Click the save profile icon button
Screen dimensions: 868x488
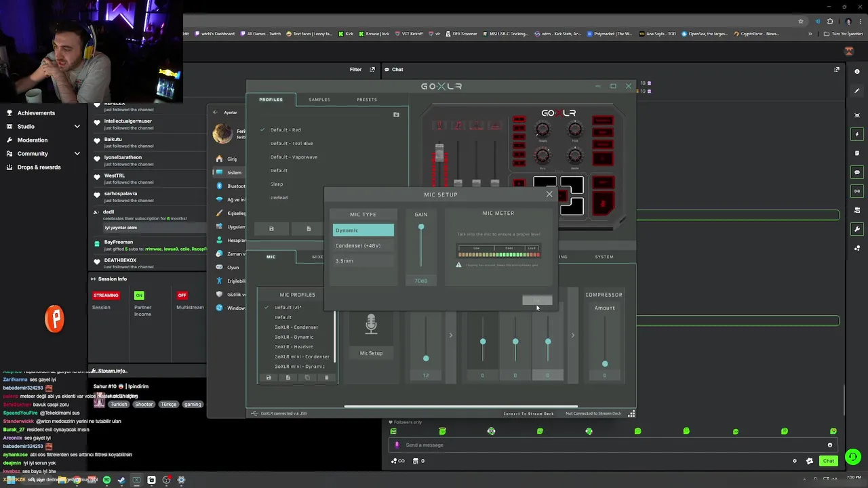[x=271, y=228]
